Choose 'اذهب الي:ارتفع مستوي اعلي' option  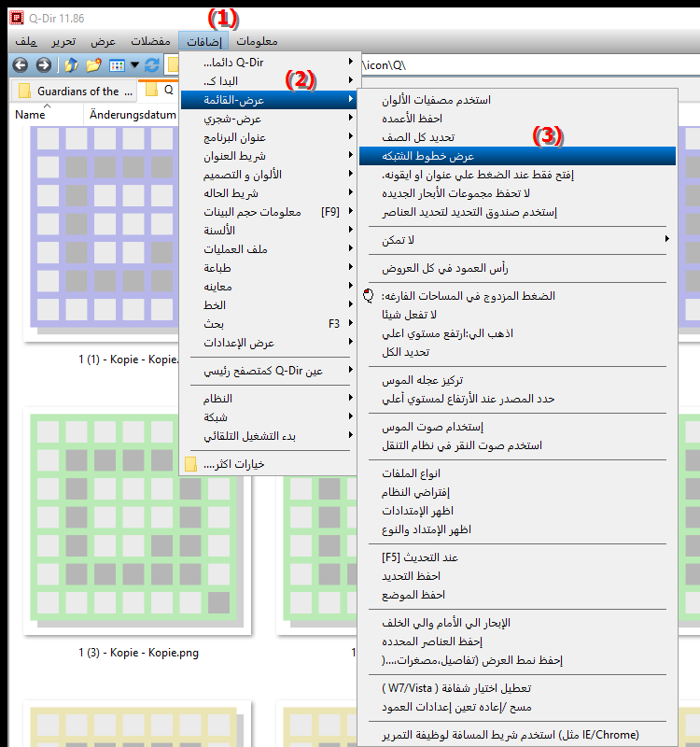point(518,333)
